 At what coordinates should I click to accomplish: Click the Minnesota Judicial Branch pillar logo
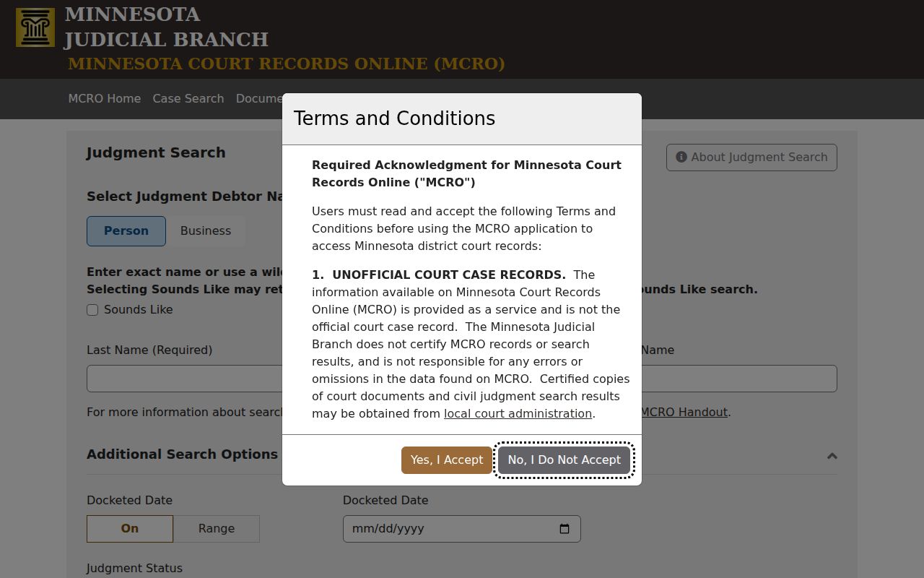(x=35, y=27)
